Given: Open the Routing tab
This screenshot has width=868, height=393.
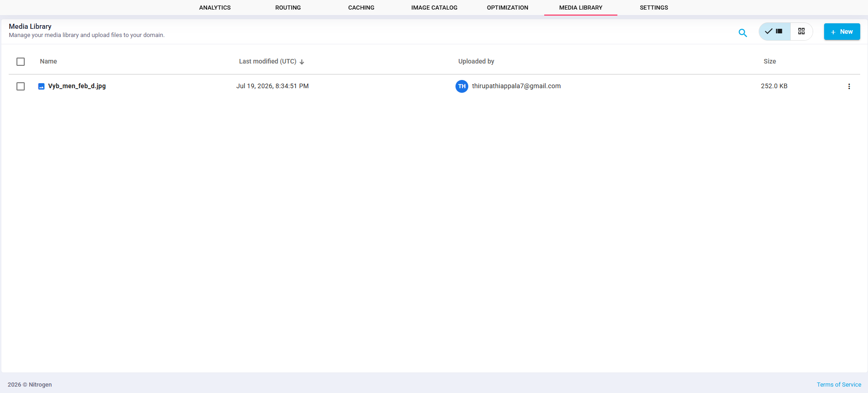Looking at the screenshot, I should click(288, 8).
